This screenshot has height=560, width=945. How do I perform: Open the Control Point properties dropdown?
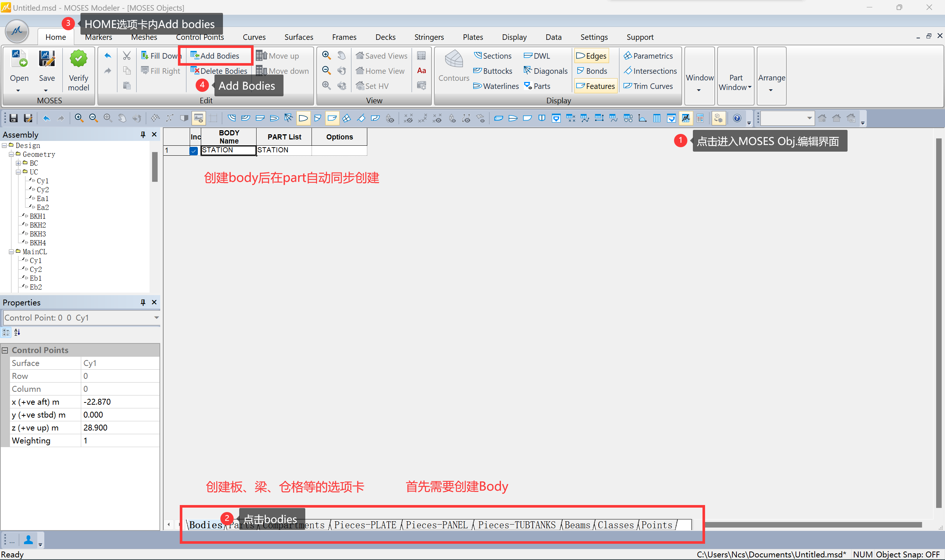click(156, 318)
